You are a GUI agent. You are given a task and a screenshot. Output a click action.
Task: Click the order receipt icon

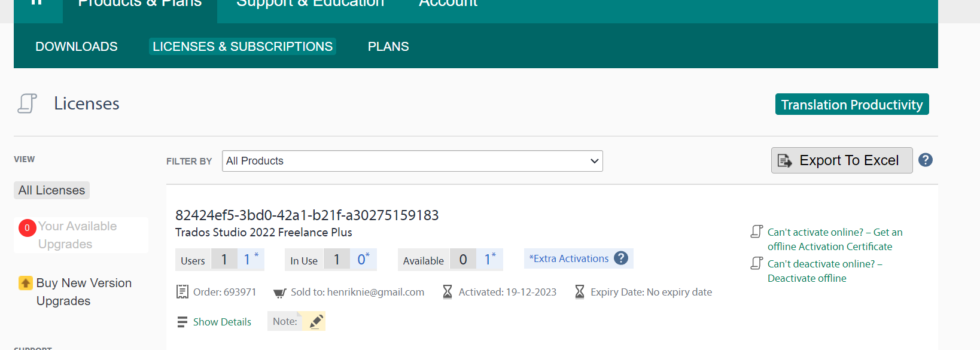pos(182,292)
